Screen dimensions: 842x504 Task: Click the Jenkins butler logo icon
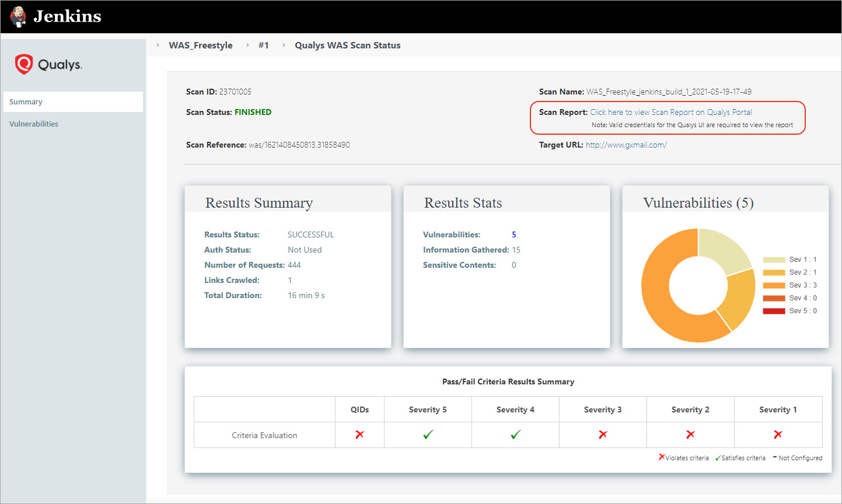[19, 16]
